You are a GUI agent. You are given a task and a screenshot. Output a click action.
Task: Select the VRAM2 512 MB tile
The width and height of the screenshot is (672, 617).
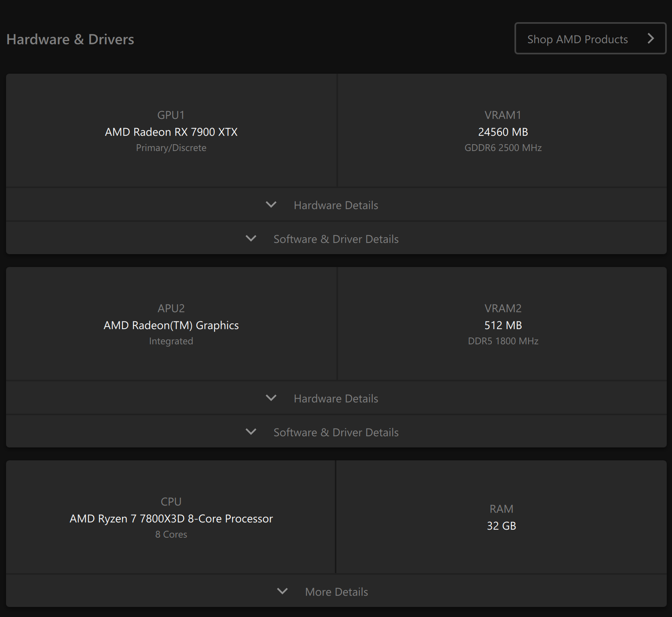(502, 323)
